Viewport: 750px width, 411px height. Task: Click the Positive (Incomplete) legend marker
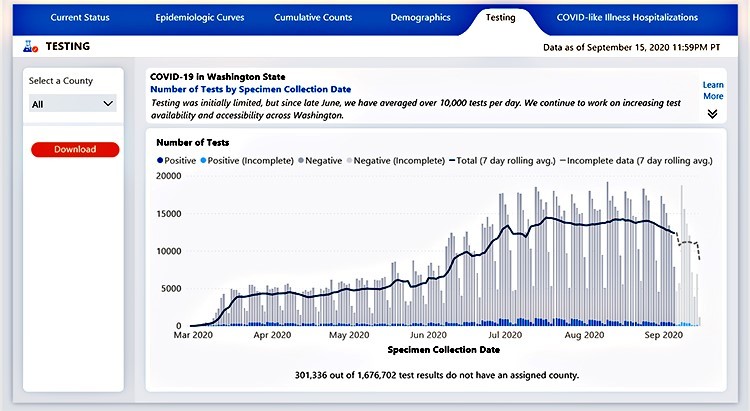point(205,160)
